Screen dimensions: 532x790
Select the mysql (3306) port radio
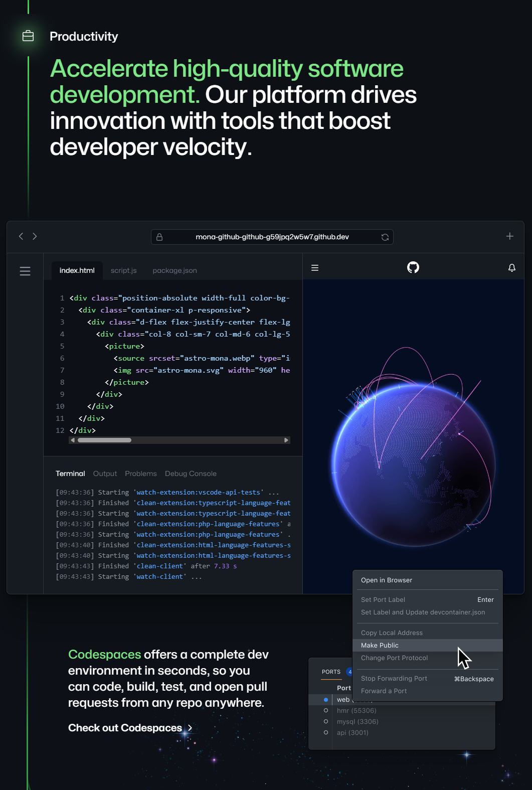(326, 722)
